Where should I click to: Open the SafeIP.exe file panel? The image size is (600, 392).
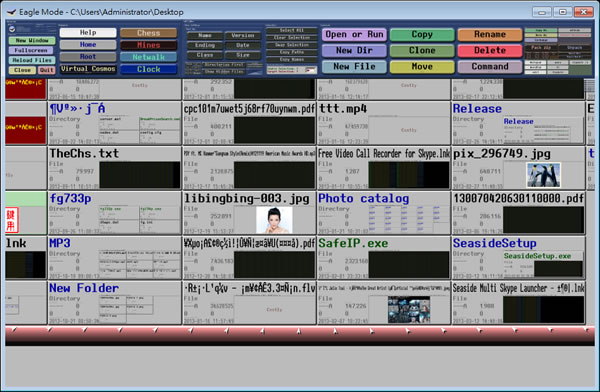[384, 258]
